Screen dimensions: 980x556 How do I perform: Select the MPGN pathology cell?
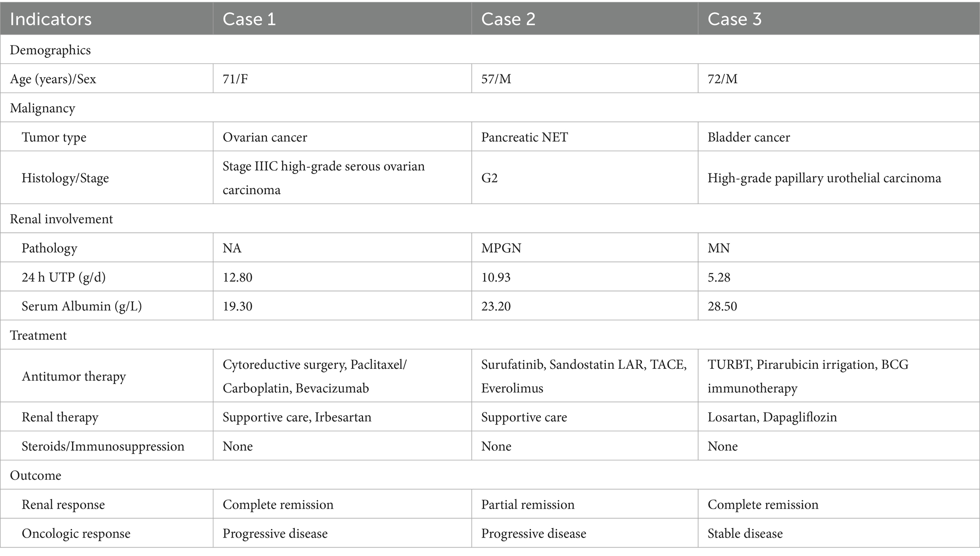tap(501, 248)
